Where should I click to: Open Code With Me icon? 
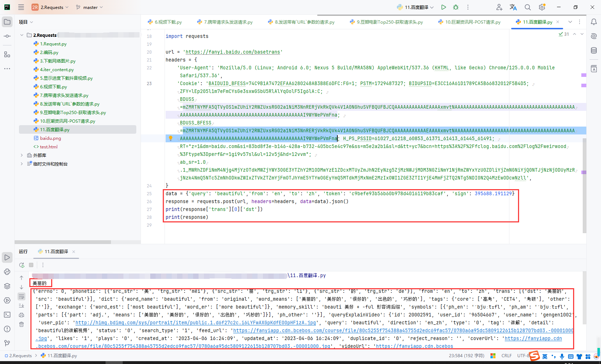click(x=499, y=7)
